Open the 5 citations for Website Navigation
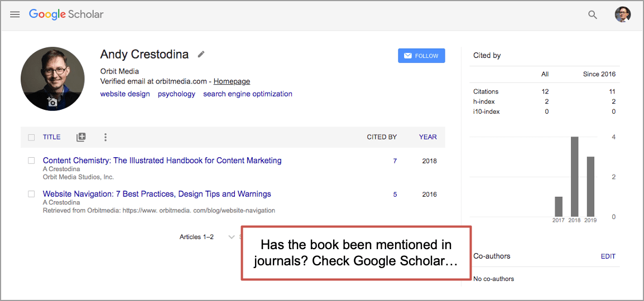The width and height of the screenshot is (644, 301). click(395, 195)
